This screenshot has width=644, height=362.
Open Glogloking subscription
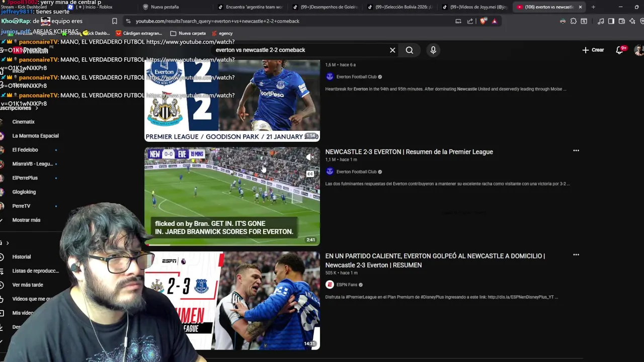[x=24, y=192]
